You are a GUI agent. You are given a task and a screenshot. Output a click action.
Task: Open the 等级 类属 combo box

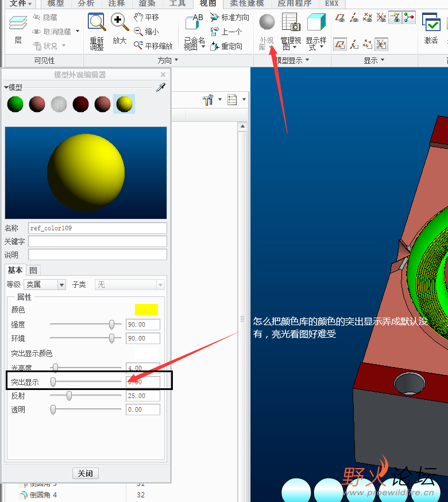pos(45,284)
